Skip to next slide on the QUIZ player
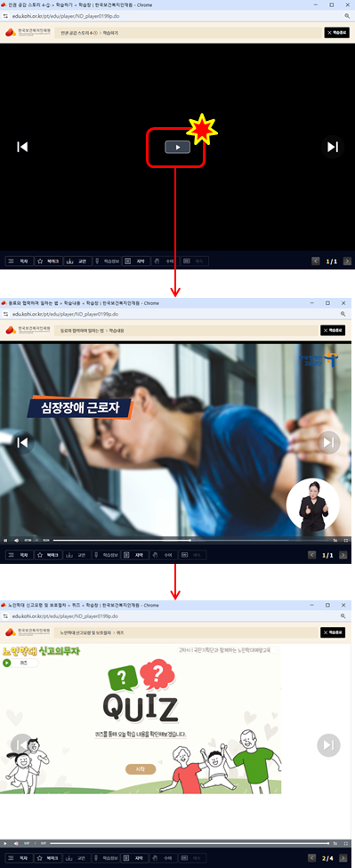Screen dimensions: 355x868 coord(328,744)
